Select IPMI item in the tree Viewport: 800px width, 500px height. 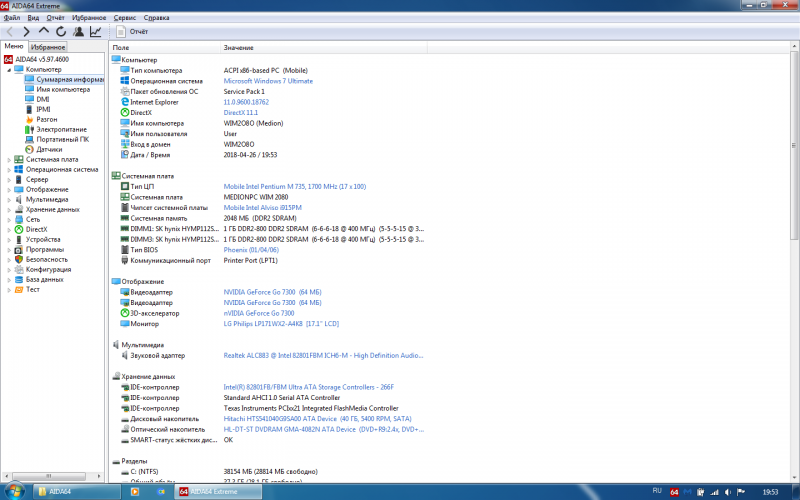[43, 109]
